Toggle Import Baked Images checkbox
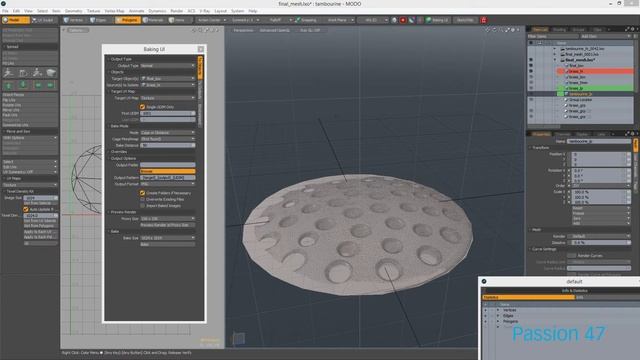The image size is (640, 360). point(142,206)
